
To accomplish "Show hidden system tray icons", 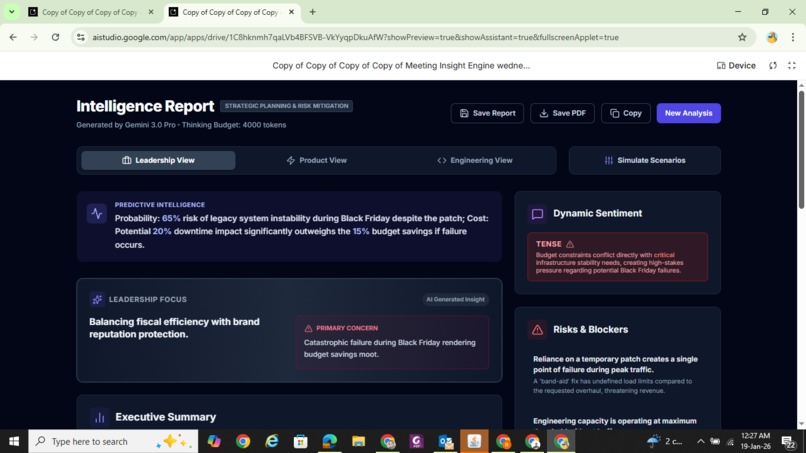I will (x=700, y=441).
